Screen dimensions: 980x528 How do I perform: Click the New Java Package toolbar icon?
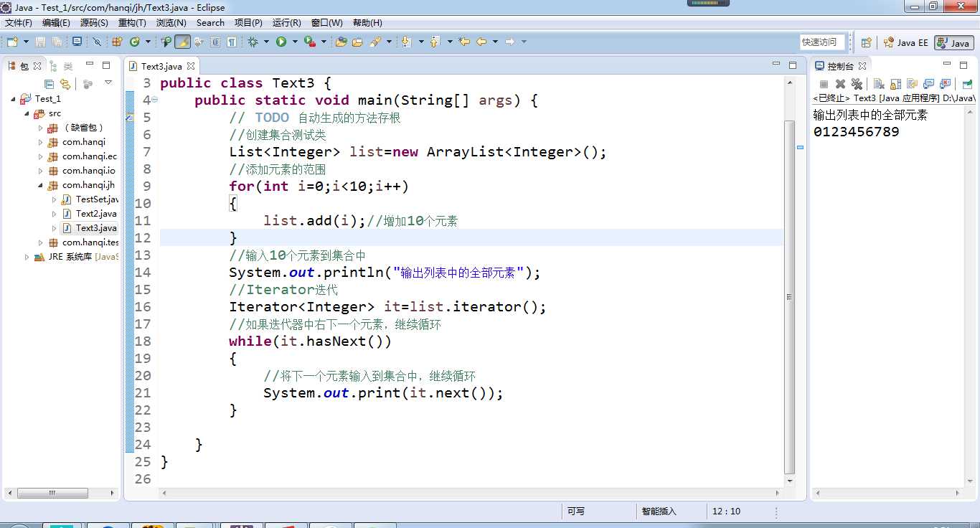[117, 42]
